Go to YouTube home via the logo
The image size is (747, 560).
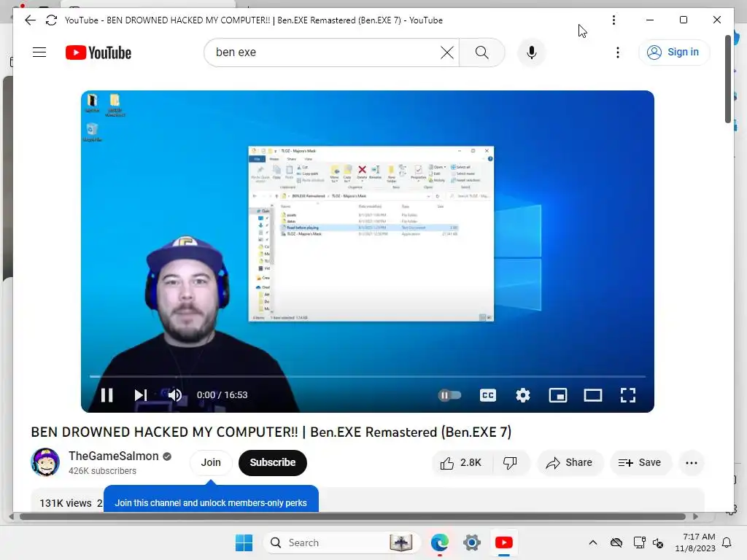click(x=98, y=52)
